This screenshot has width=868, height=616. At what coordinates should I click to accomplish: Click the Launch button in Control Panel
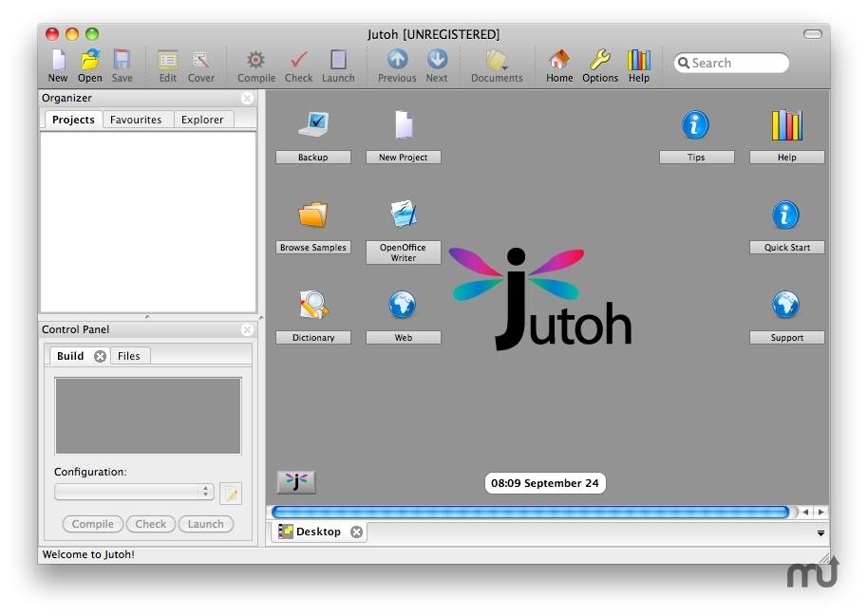(206, 524)
